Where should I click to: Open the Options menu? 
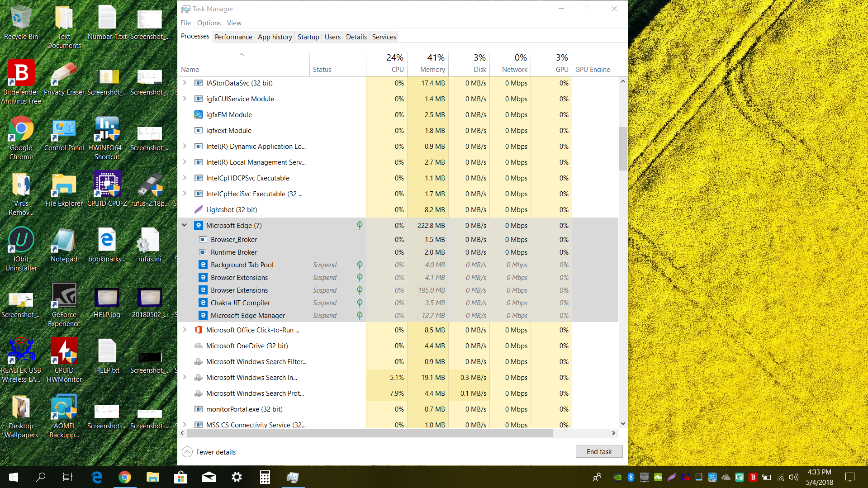click(209, 23)
